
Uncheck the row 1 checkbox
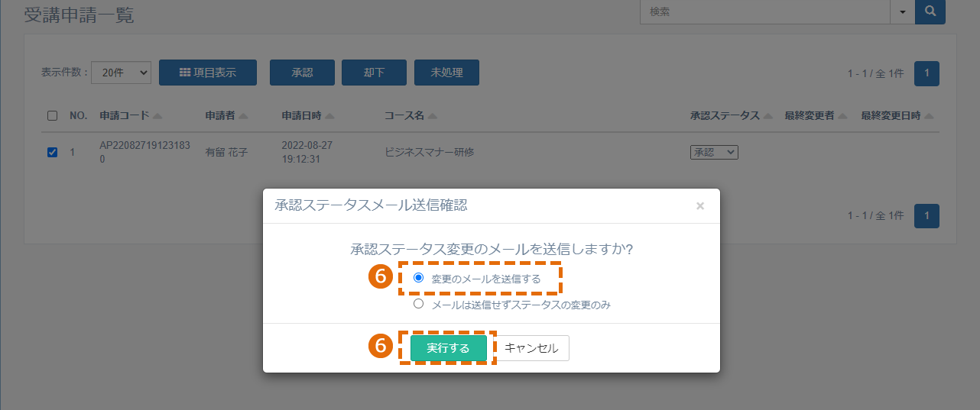[53, 152]
